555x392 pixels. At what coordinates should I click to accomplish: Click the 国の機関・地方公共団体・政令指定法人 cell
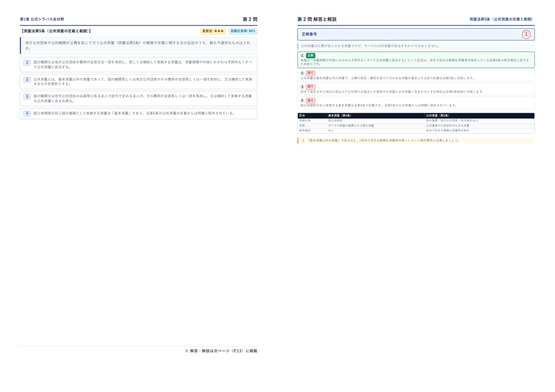click(x=452, y=121)
